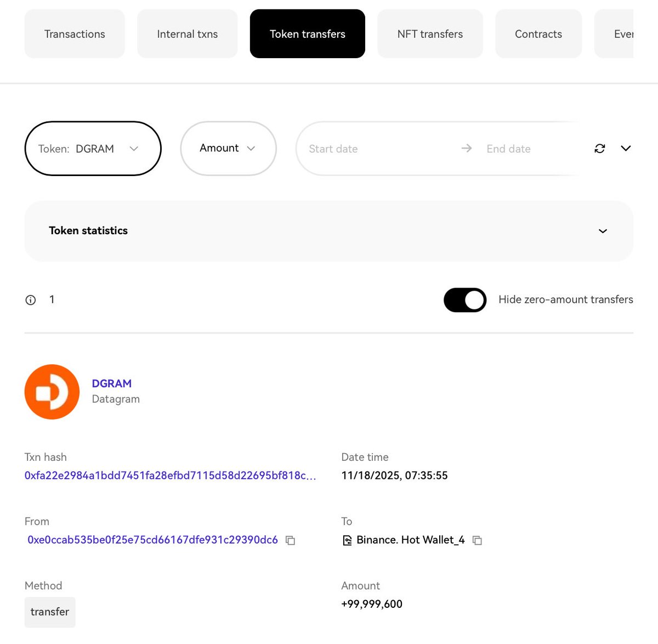Click the refresh icon in the filter bar

pyautogui.click(x=599, y=148)
